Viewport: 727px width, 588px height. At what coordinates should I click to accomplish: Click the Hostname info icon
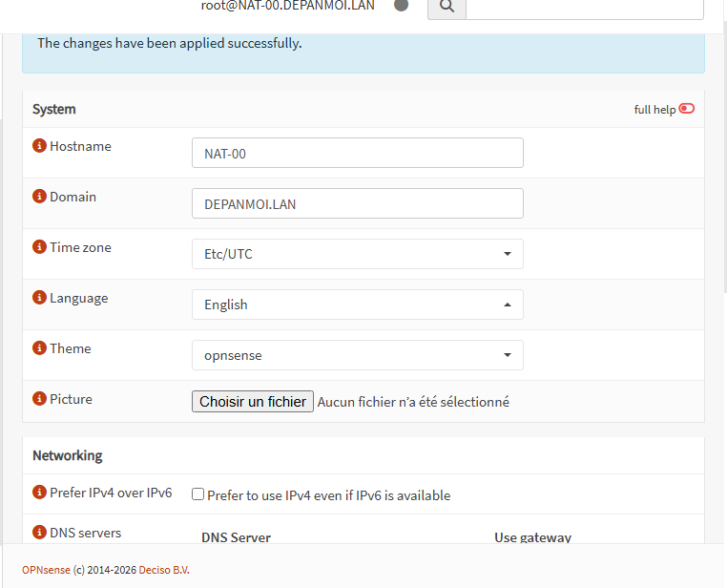[x=39, y=146]
